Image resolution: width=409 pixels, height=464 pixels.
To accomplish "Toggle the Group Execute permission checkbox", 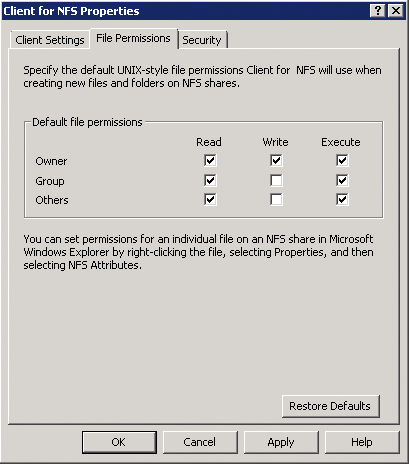I will pyautogui.click(x=342, y=180).
